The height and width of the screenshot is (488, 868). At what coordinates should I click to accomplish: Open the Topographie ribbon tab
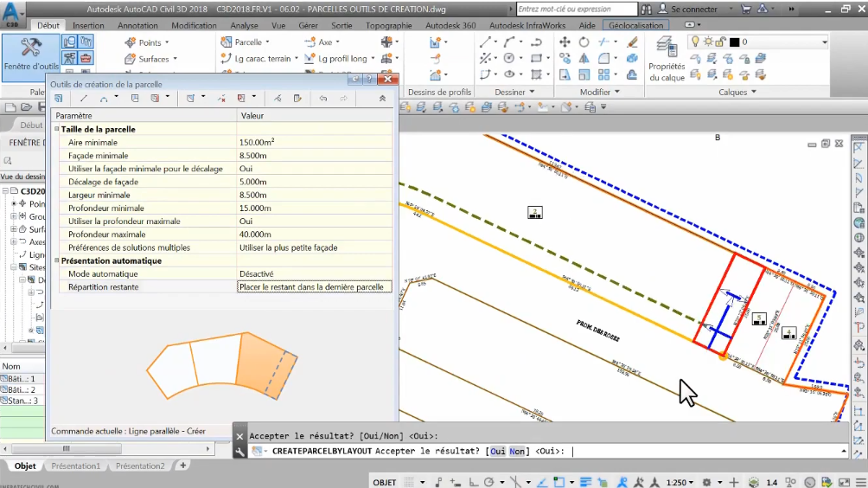point(388,25)
